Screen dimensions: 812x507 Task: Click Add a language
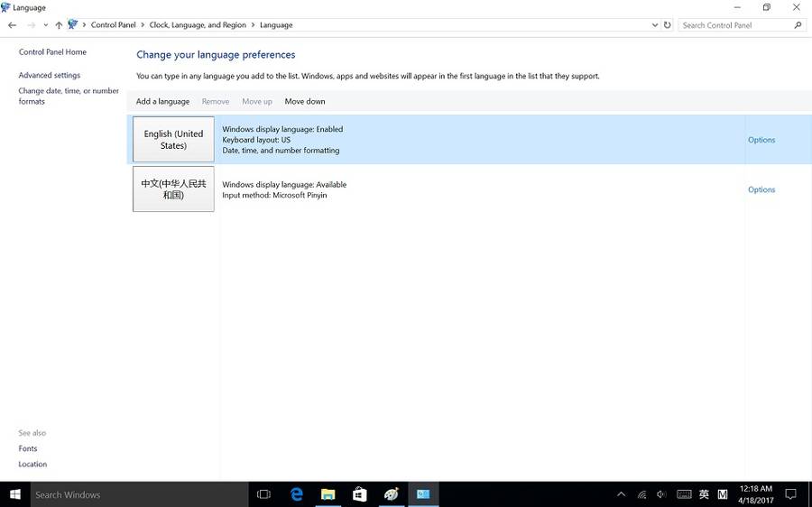pyautogui.click(x=162, y=102)
